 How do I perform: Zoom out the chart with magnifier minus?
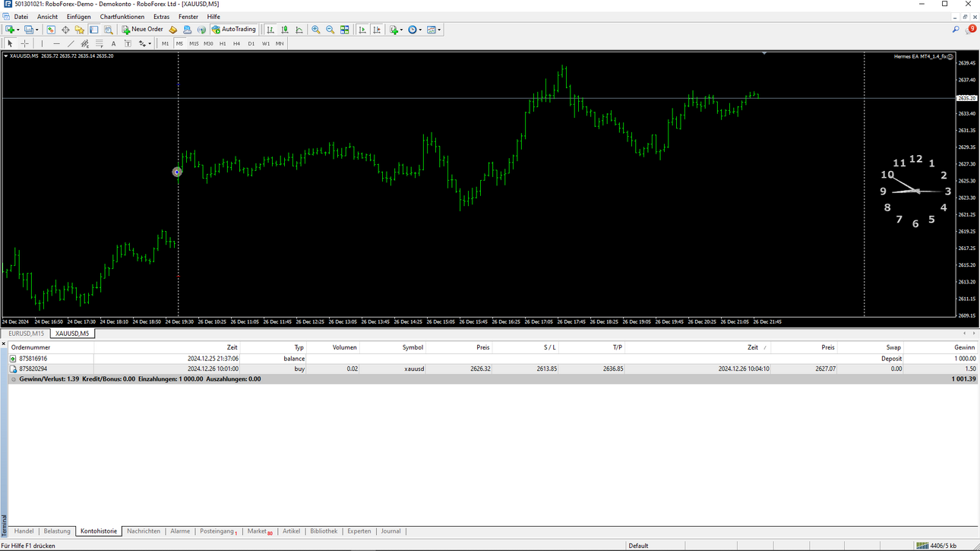click(x=330, y=30)
